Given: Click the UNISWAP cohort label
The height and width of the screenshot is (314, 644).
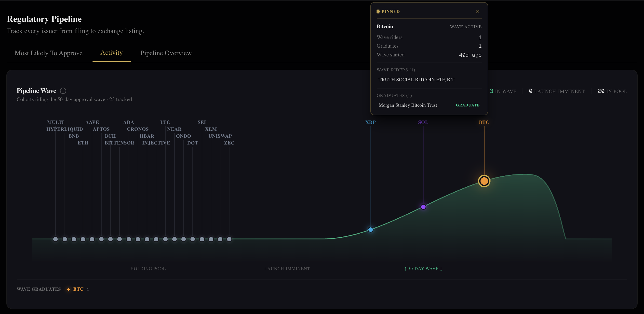Looking at the screenshot, I should [220, 136].
